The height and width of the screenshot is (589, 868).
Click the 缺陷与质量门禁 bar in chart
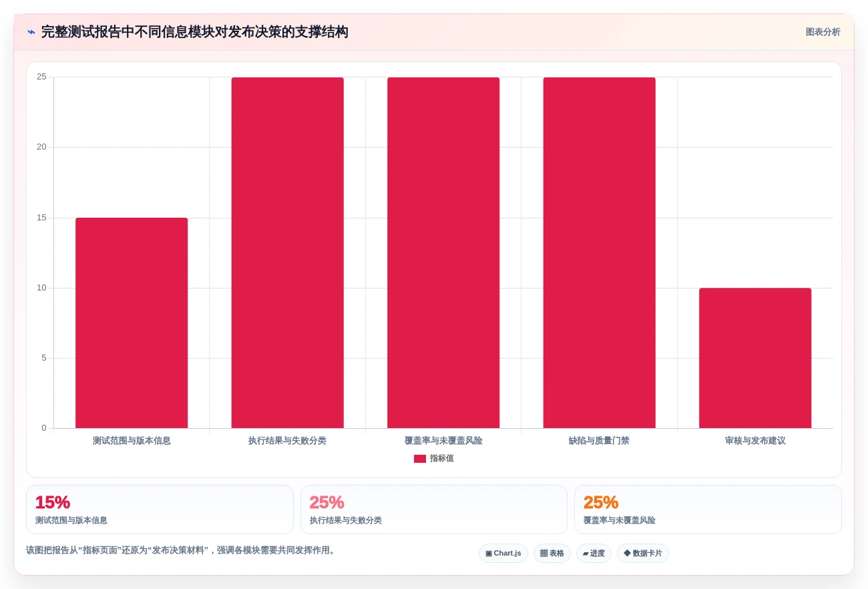(600, 252)
